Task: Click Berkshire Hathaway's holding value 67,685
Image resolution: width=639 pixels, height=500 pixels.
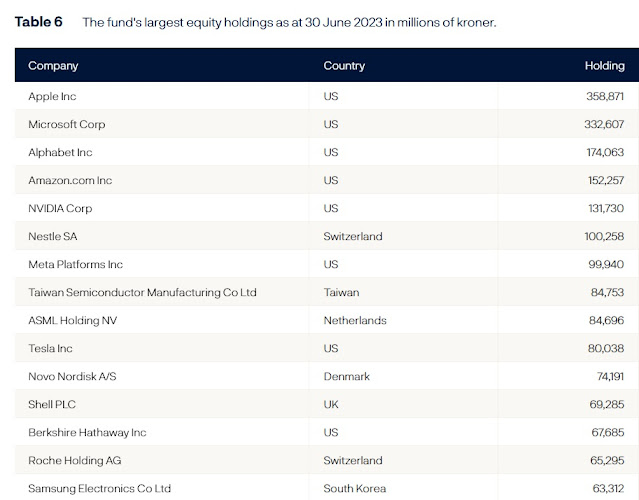Action: (608, 432)
